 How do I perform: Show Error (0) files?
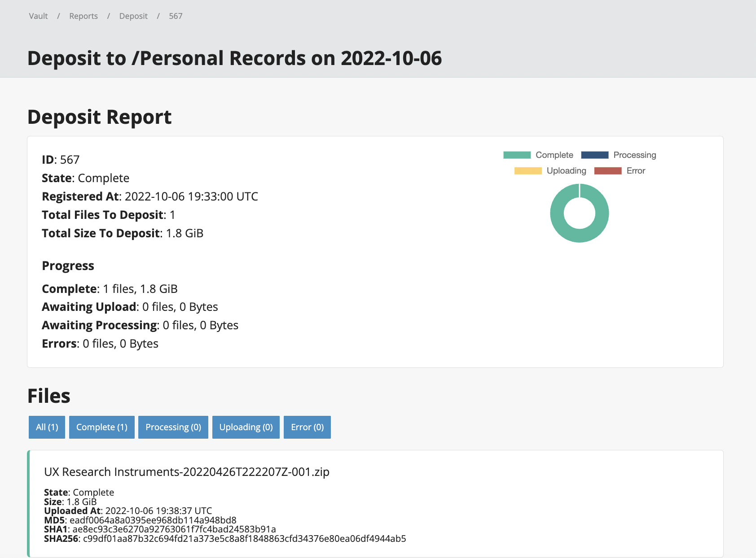coord(307,427)
